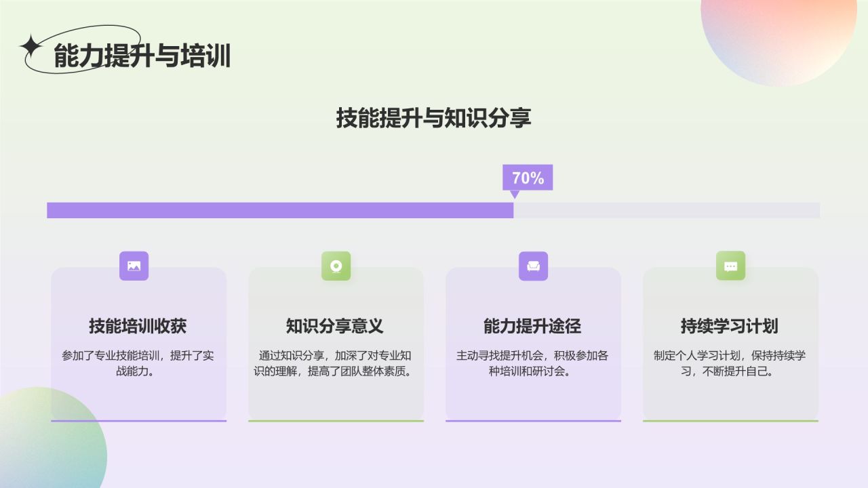Image resolution: width=868 pixels, height=488 pixels.
Task: Click the text 参加了专业技能培训，提升了实战能力。
Action: pos(138,364)
